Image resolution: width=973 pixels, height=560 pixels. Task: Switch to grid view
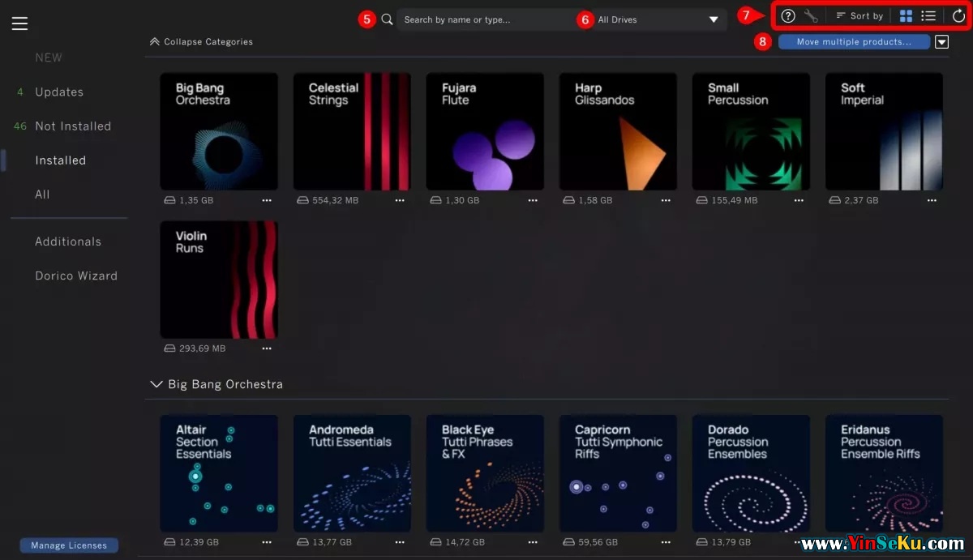click(906, 16)
